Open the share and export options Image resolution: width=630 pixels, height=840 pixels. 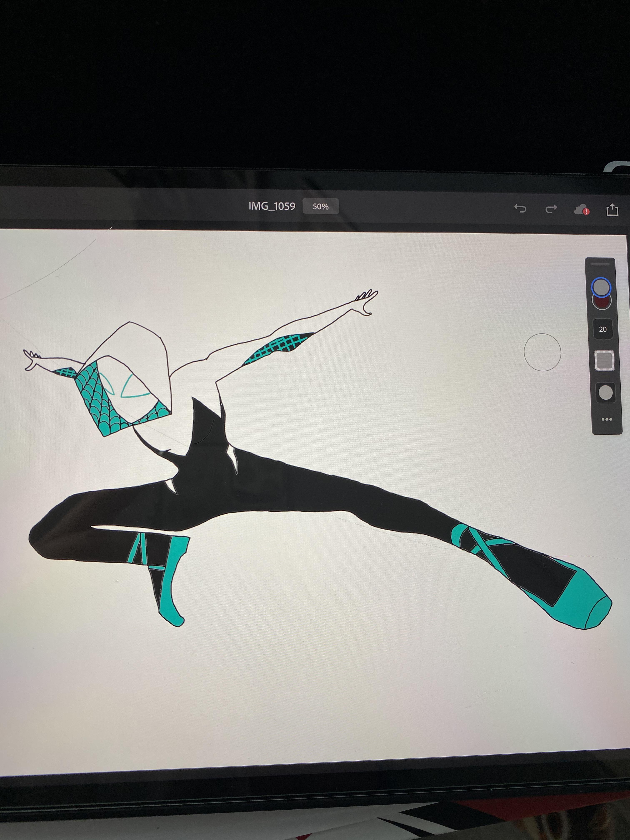pos(612,209)
